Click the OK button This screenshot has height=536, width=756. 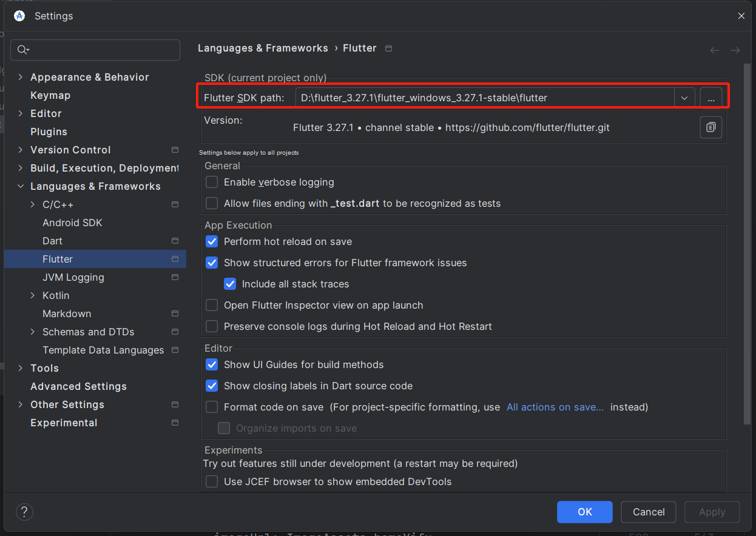click(x=584, y=512)
